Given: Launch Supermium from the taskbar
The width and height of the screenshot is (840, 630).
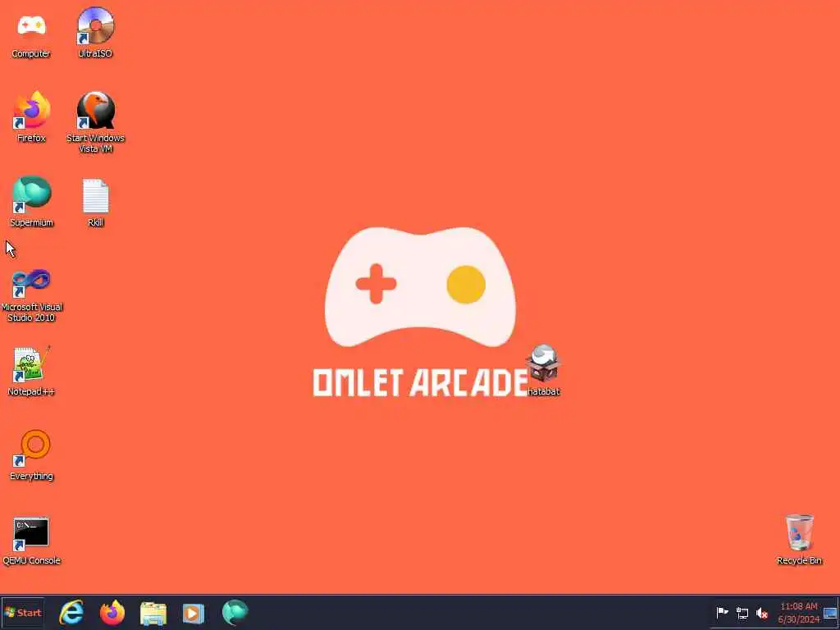Looking at the screenshot, I should click(235, 612).
